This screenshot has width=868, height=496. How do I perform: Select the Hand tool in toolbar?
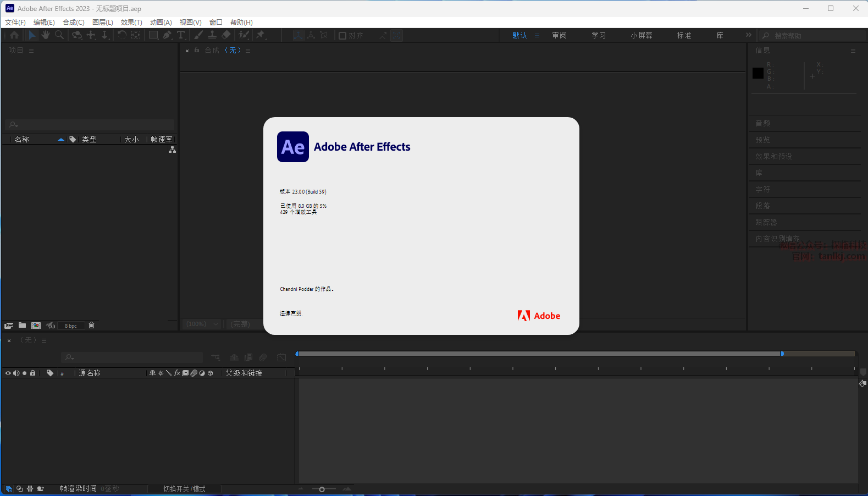[x=45, y=35]
